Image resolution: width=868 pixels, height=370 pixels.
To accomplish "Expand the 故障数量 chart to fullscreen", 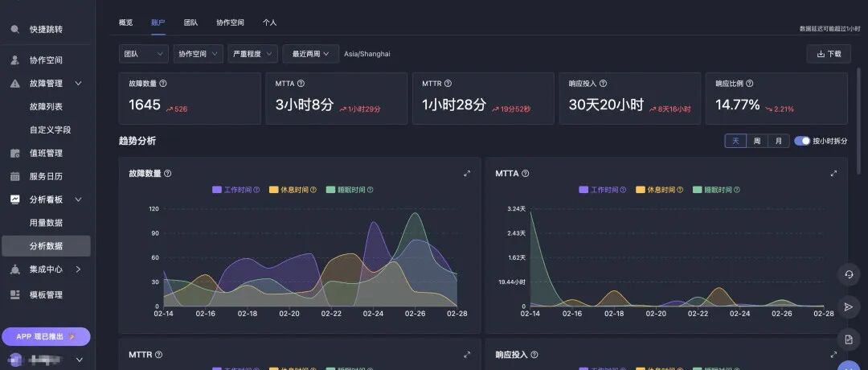I will click(467, 174).
